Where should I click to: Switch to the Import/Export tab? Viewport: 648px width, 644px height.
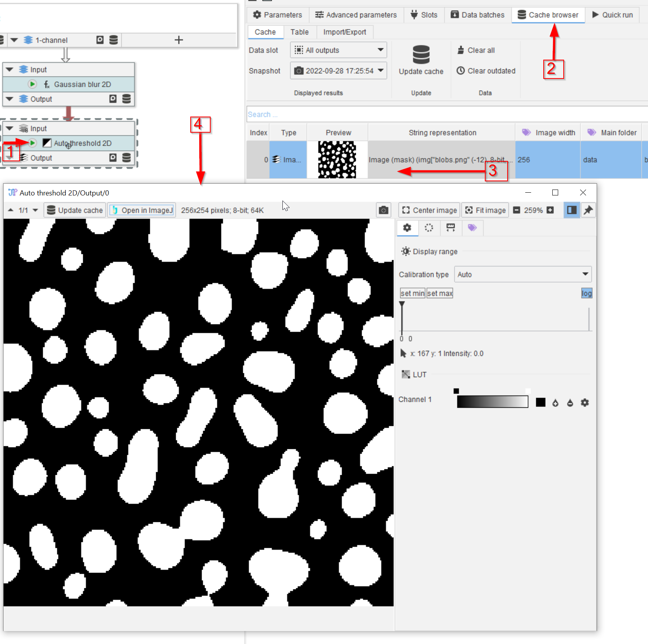point(344,32)
